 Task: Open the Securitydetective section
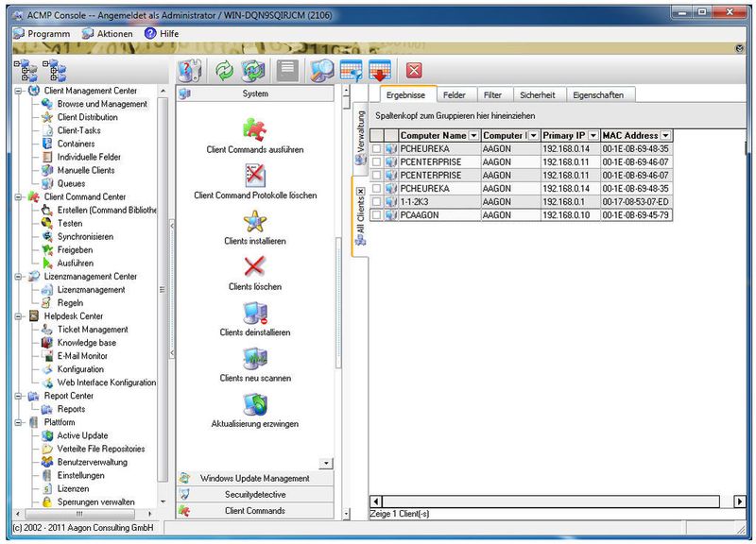click(254, 494)
